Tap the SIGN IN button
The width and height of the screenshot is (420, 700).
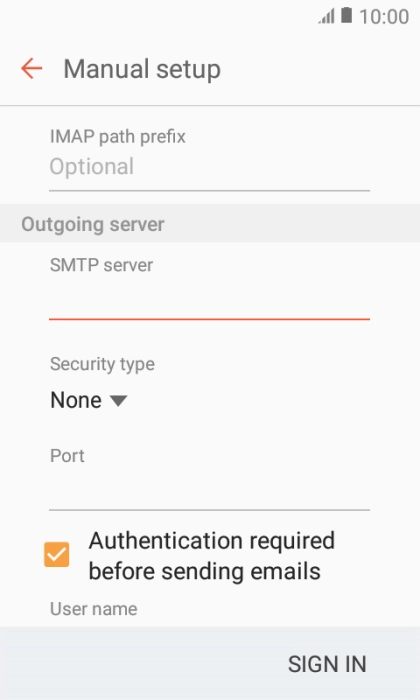327,664
